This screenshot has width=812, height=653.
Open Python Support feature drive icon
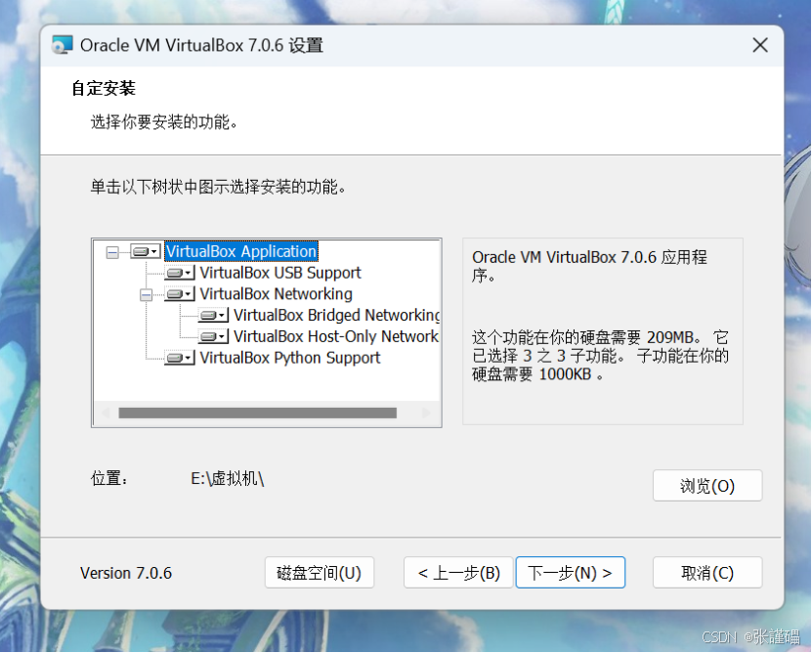pos(179,358)
